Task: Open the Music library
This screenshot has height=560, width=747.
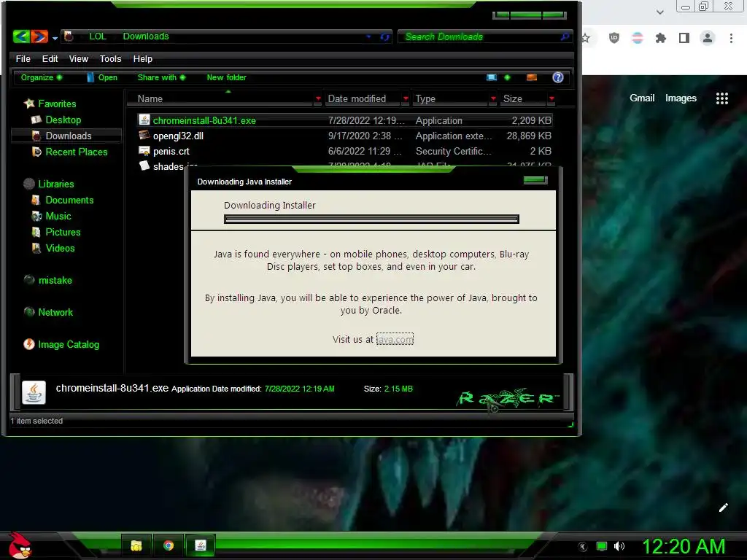Action: [58, 216]
